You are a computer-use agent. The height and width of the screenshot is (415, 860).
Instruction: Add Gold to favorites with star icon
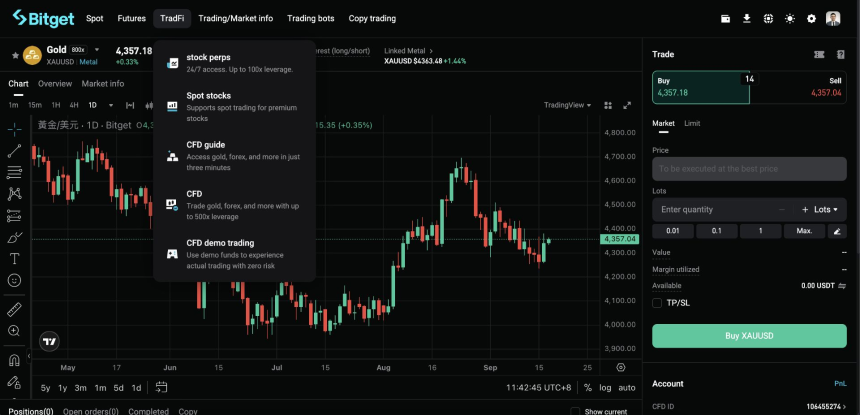point(15,55)
